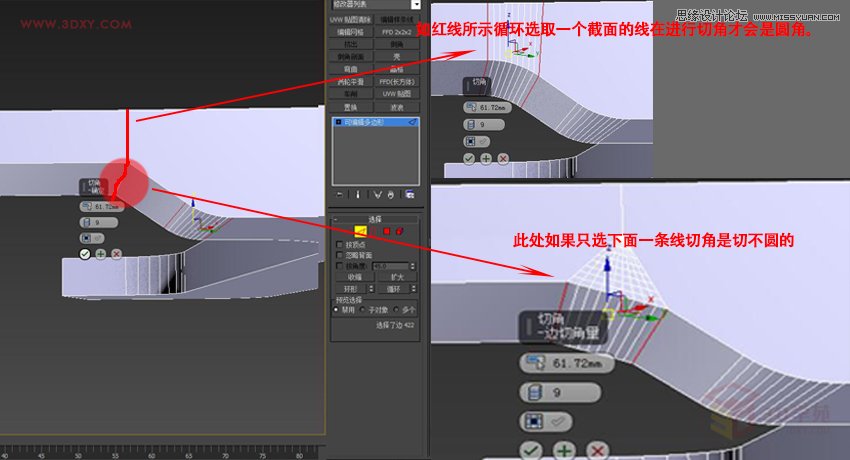
Task: Toggle open chamfer option in left viewport caddy
Action: 92,238
